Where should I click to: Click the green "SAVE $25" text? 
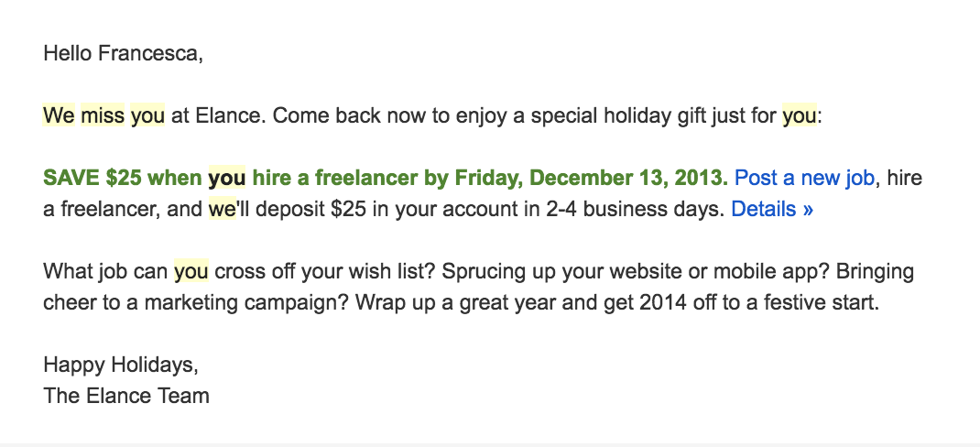tap(94, 179)
